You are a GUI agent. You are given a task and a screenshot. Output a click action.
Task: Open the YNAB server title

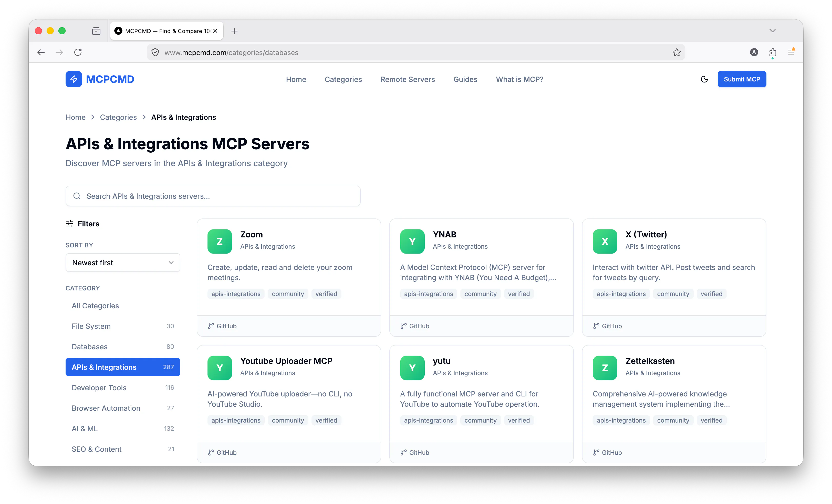tap(444, 234)
